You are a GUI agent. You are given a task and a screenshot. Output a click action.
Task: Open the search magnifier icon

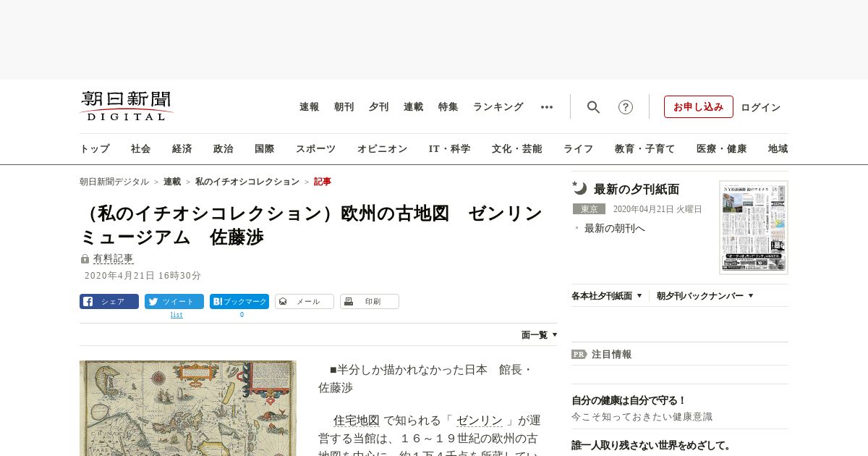point(593,107)
